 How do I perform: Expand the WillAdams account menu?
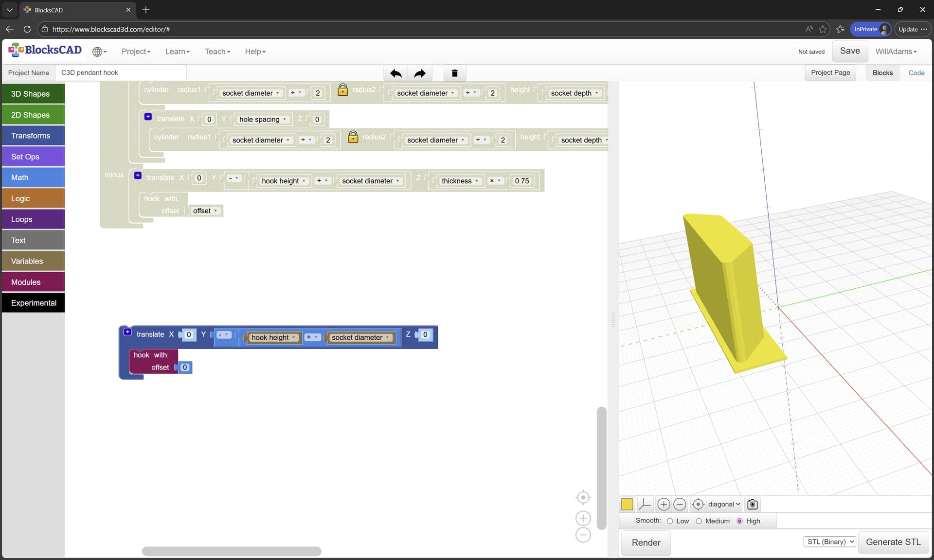coord(896,52)
